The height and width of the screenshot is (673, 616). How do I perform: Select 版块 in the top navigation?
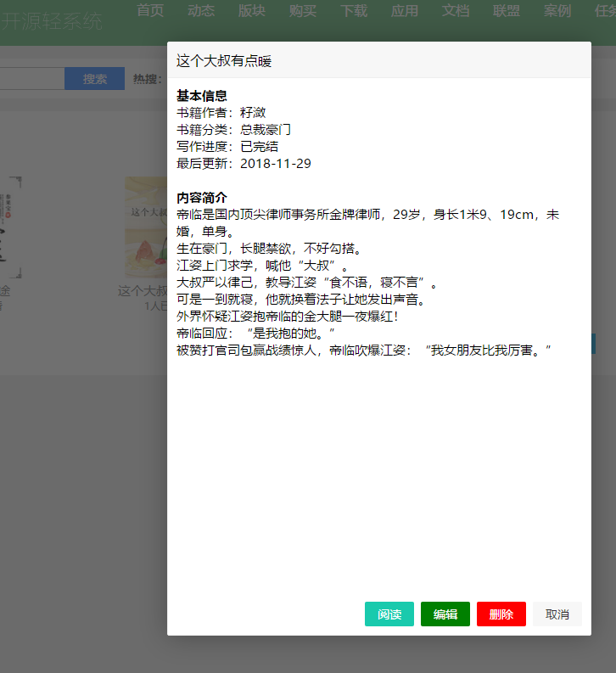tap(252, 11)
